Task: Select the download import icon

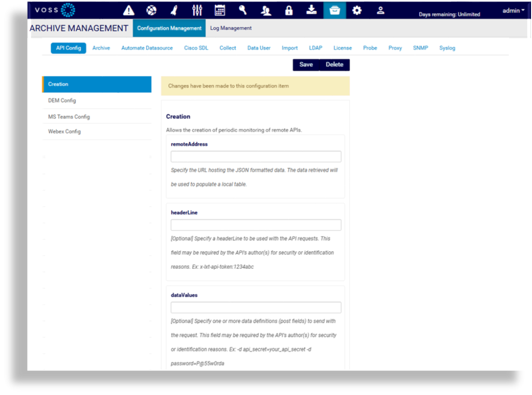Action: [311, 10]
